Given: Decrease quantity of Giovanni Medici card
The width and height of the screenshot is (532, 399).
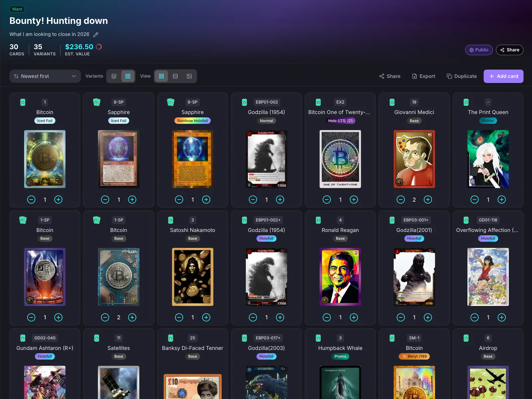Looking at the screenshot, I should click(x=401, y=199).
